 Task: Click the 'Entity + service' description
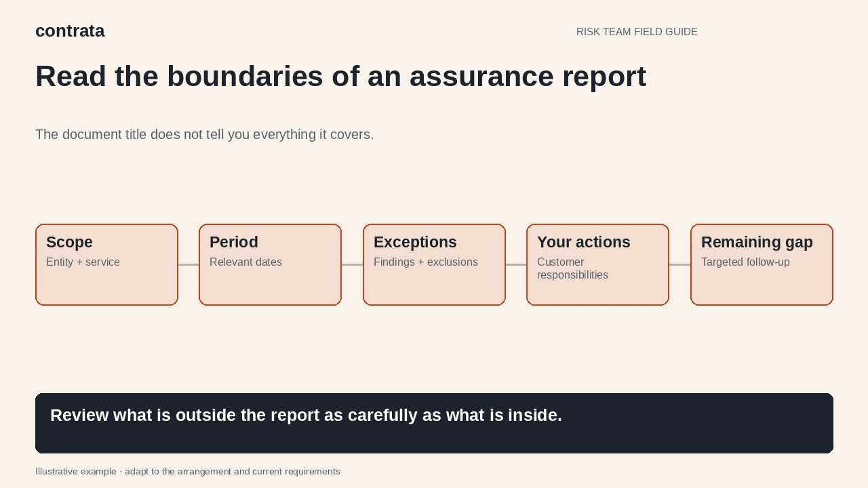[83, 262]
